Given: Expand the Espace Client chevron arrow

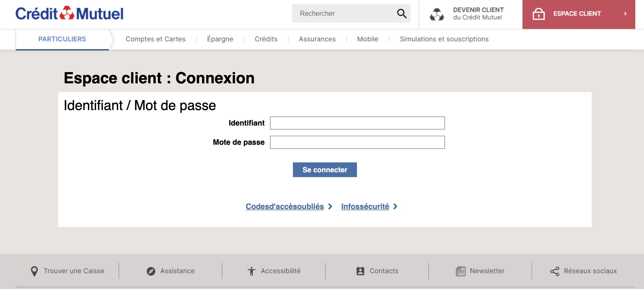Looking at the screenshot, I should 625,14.
